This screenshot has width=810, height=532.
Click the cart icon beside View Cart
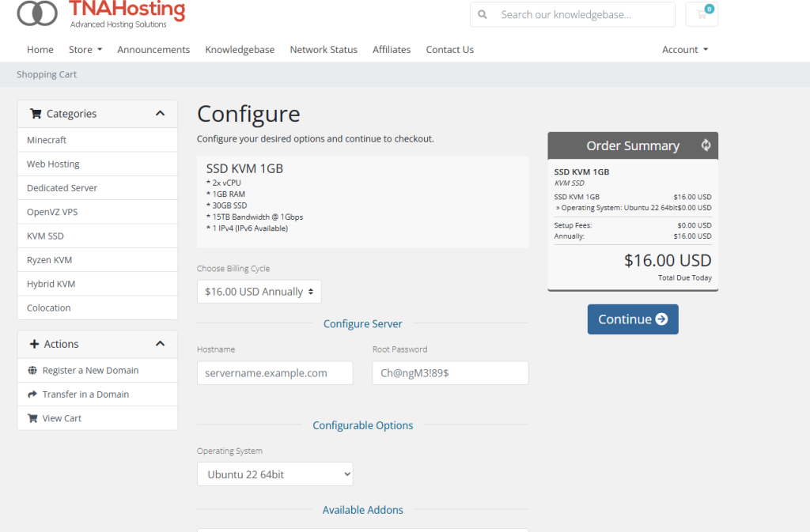click(x=32, y=418)
